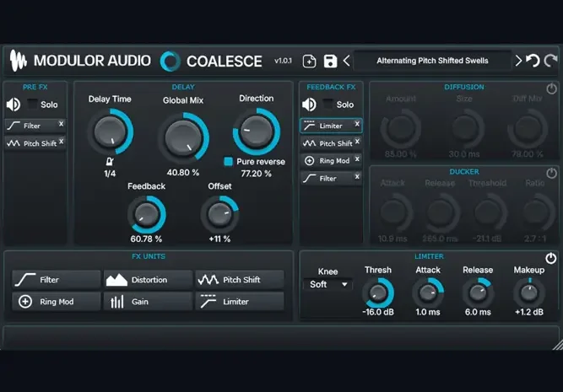The width and height of the screenshot is (563, 392).
Task: Mute Pre FX with the speaker icon
Action: pos(14,105)
